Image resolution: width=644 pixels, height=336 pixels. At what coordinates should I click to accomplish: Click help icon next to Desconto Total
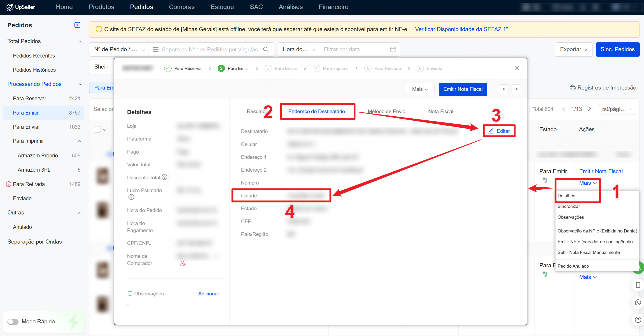[x=164, y=177]
